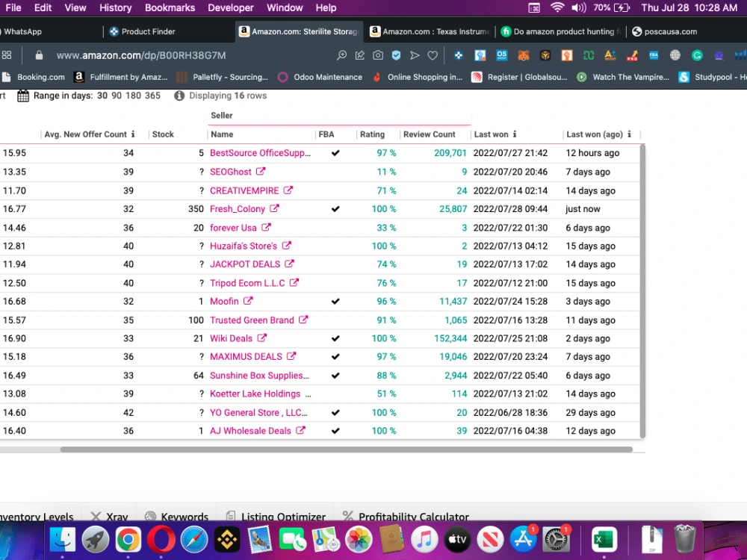The width and height of the screenshot is (747, 560).
Task: Open external link icon beside AJ Wholesale Deals
Action: (300, 430)
